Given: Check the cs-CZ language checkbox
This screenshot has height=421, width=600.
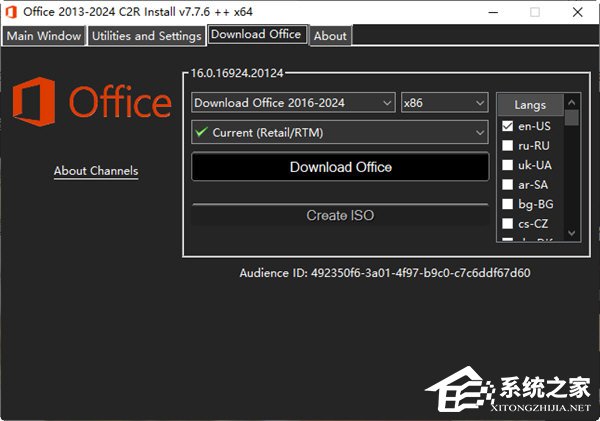Looking at the screenshot, I should [x=507, y=224].
